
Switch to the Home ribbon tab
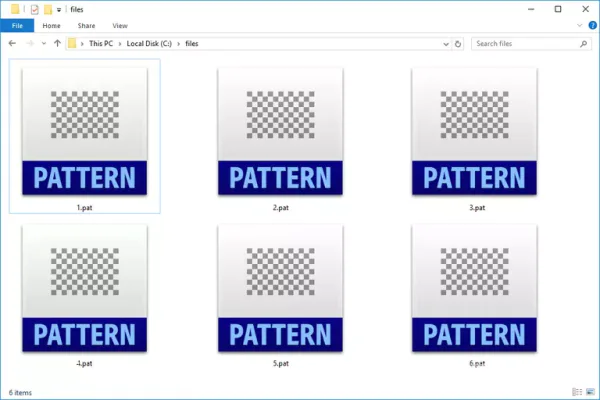coord(51,26)
